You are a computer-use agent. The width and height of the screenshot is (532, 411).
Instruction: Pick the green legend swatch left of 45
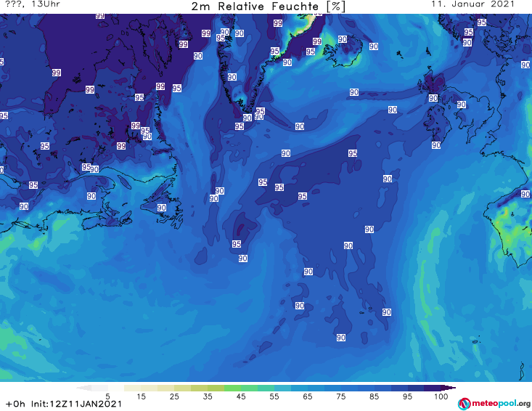232,388
